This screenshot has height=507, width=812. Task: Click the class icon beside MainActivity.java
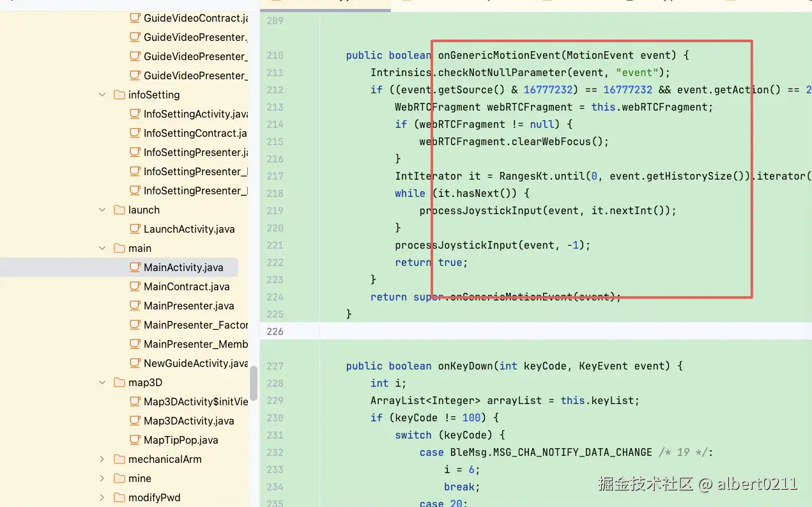tap(135, 267)
